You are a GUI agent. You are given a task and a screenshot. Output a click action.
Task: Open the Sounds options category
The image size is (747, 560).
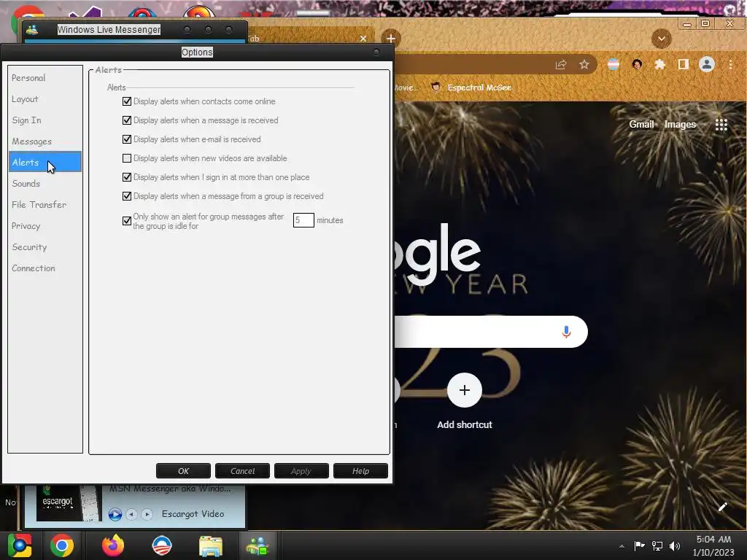[44, 183]
